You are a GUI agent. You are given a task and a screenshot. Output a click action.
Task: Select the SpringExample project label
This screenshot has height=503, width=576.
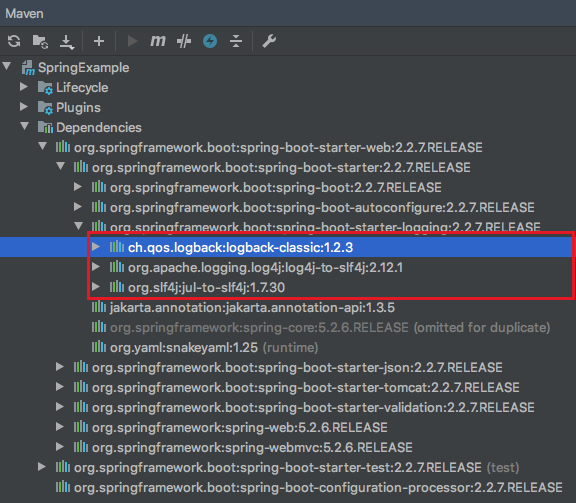[84, 68]
